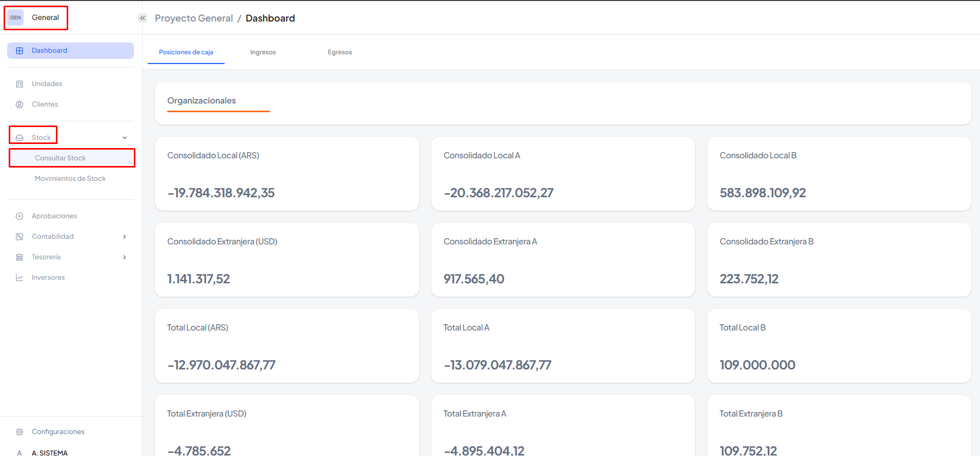Click the Dashboard breadcrumb text
The height and width of the screenshot is (456, 980).
pyautogui.click(x=270, y=18)
